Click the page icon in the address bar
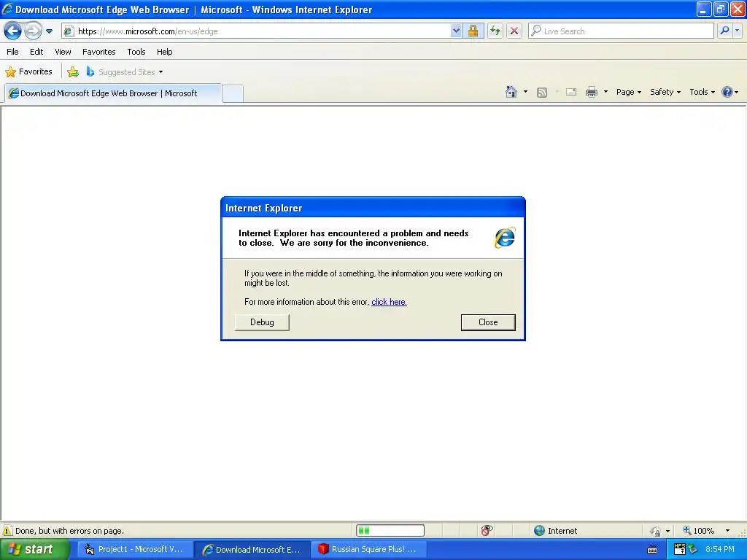 (x=69, y=31)
